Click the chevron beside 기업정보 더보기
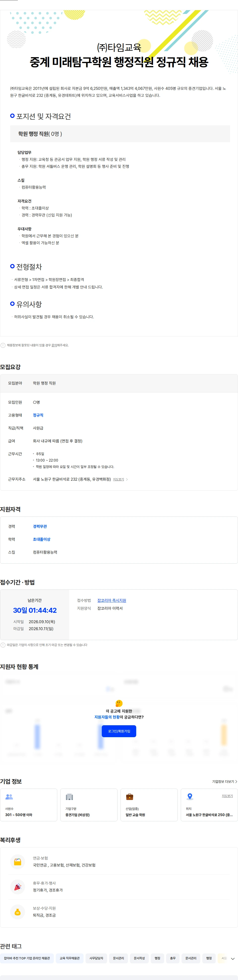Screen dimensions: 238x980 pyautogui.click(x=236, y=781)
